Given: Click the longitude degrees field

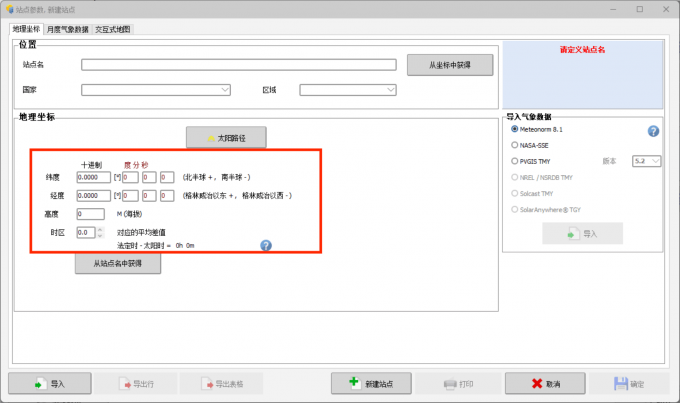Looking at the screenshot, I should [130, 196].
